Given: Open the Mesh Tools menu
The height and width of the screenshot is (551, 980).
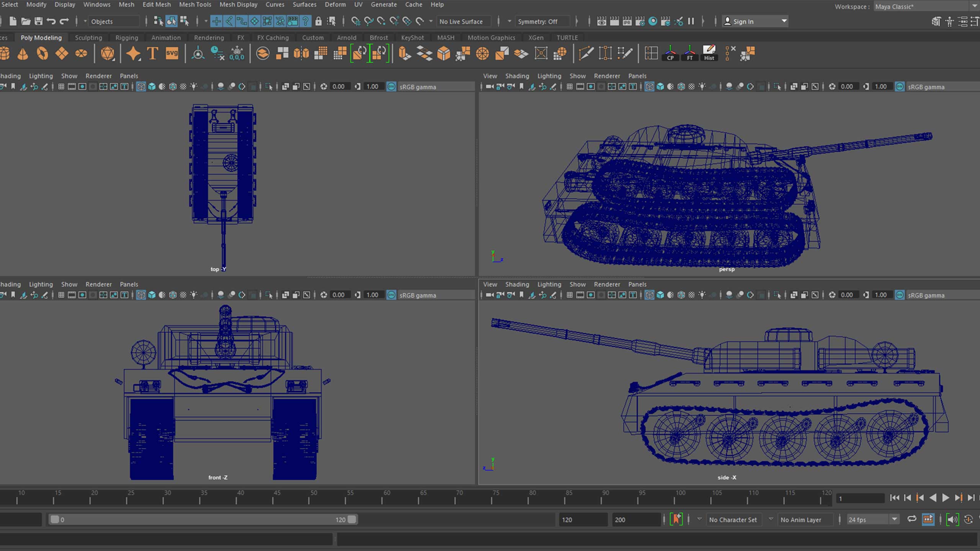Looking at the screenshot, I should click(x=195, y=5).
